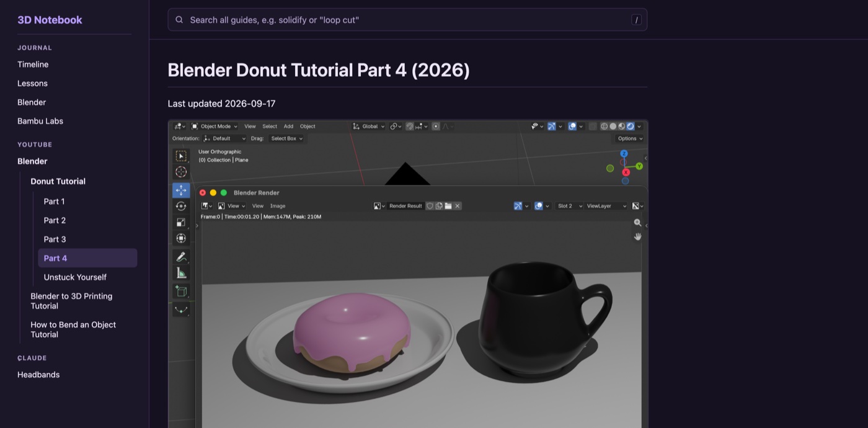The width and height of the screenshot is (868, 428).
Task: Open the Global transform orientation dropdown
Action: coord(368,127)
